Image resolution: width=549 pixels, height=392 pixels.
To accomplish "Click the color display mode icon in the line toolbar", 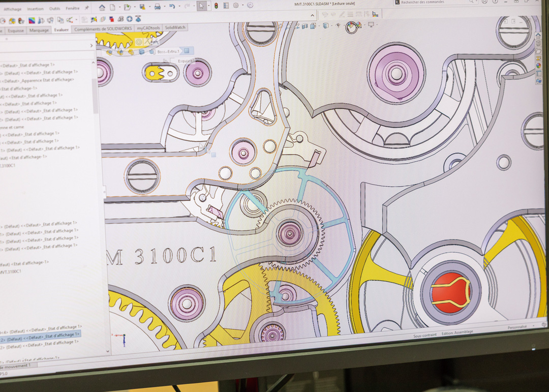I will [x=375, y=14].
